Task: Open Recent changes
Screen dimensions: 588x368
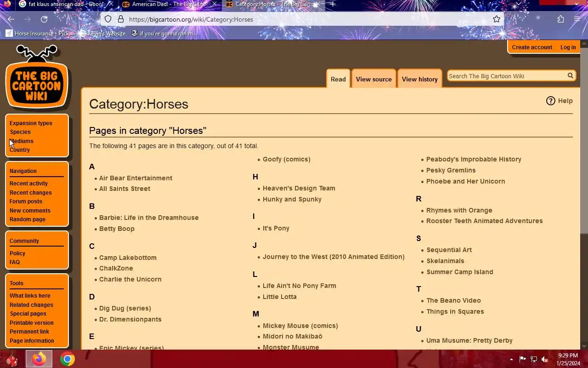Action: click(x=31, y=193)
